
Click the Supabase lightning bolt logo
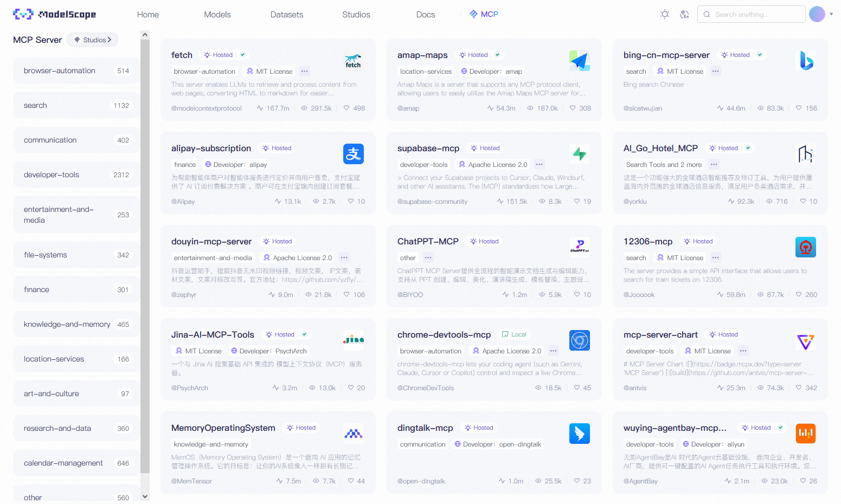[579, 154]
